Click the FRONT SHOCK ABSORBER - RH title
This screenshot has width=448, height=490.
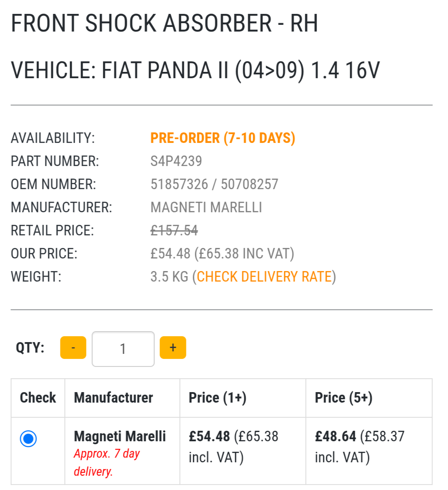pyautogui.click(x=164, y=23)
